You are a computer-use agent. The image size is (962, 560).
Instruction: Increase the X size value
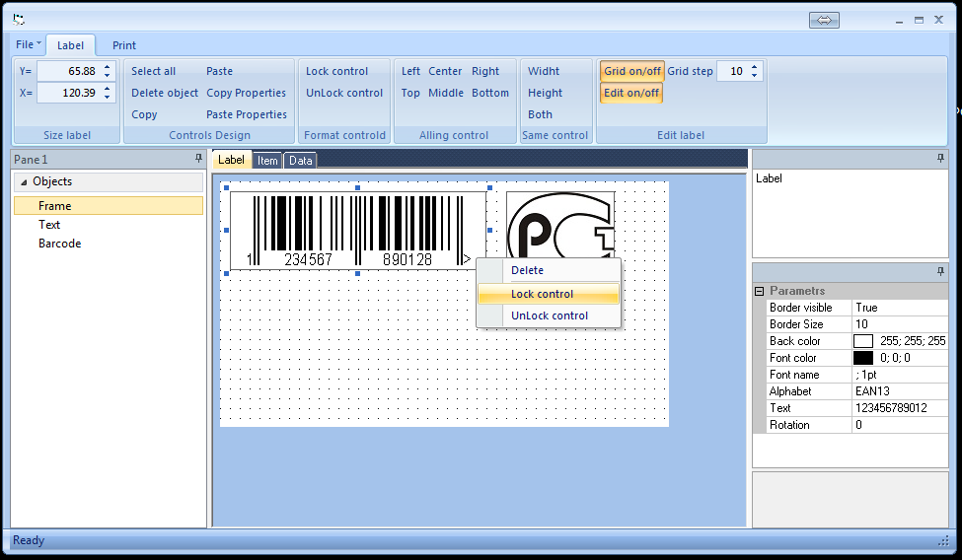pos(107,89)
